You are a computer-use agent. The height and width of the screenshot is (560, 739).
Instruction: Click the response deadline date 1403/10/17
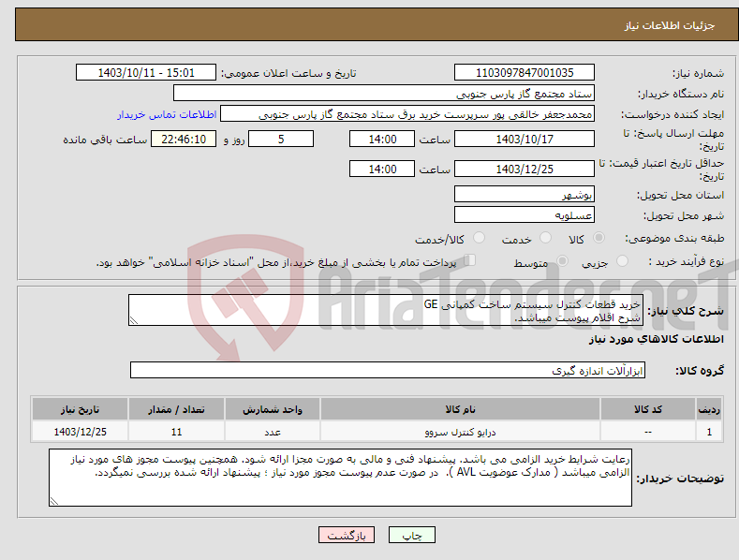point(525,139)
